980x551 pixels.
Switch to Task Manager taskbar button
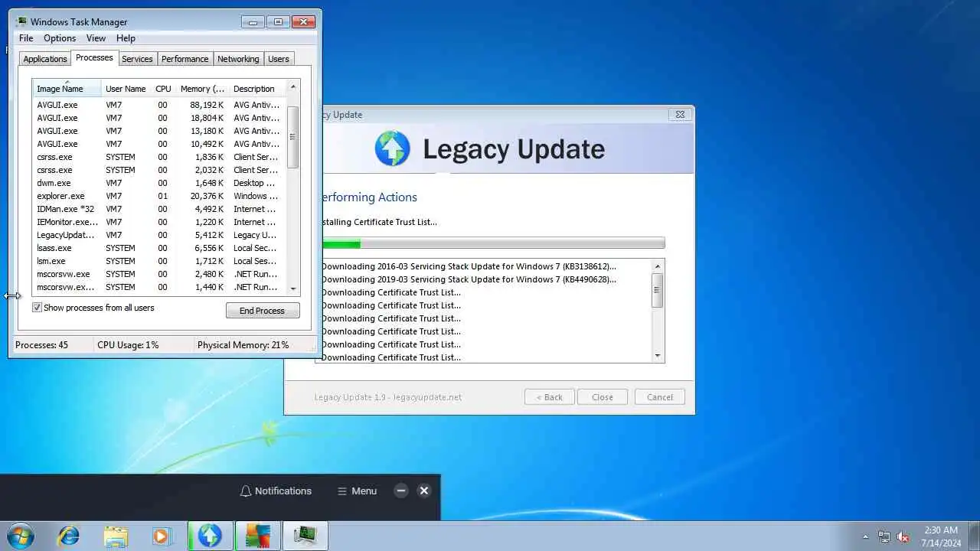coord(305,536)
